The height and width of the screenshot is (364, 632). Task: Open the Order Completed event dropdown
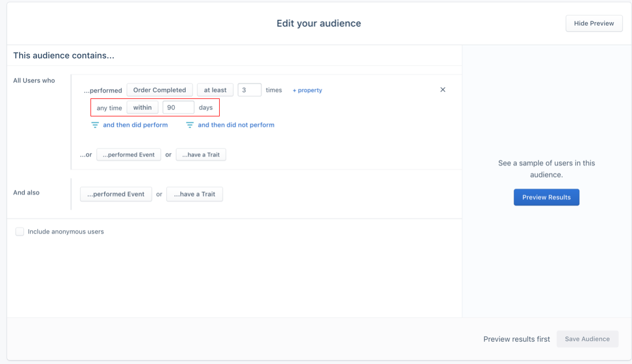[x=160, y=90]
